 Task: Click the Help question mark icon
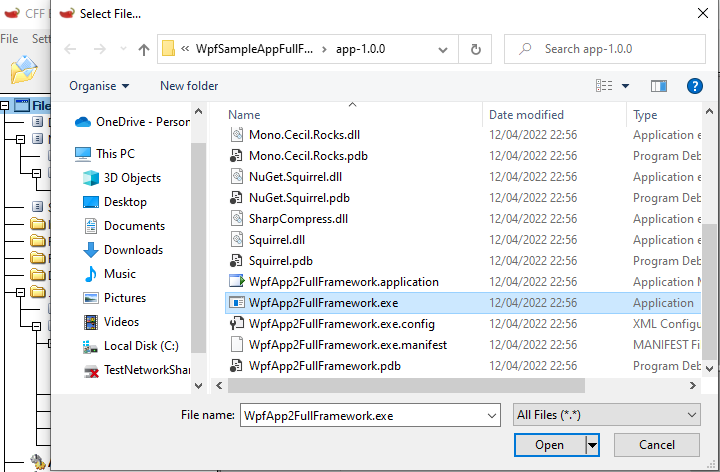tap(695, 86)
